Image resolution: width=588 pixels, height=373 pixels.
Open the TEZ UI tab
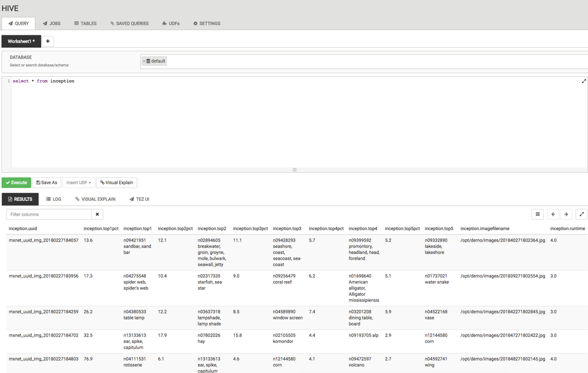(x=139, y=199)
